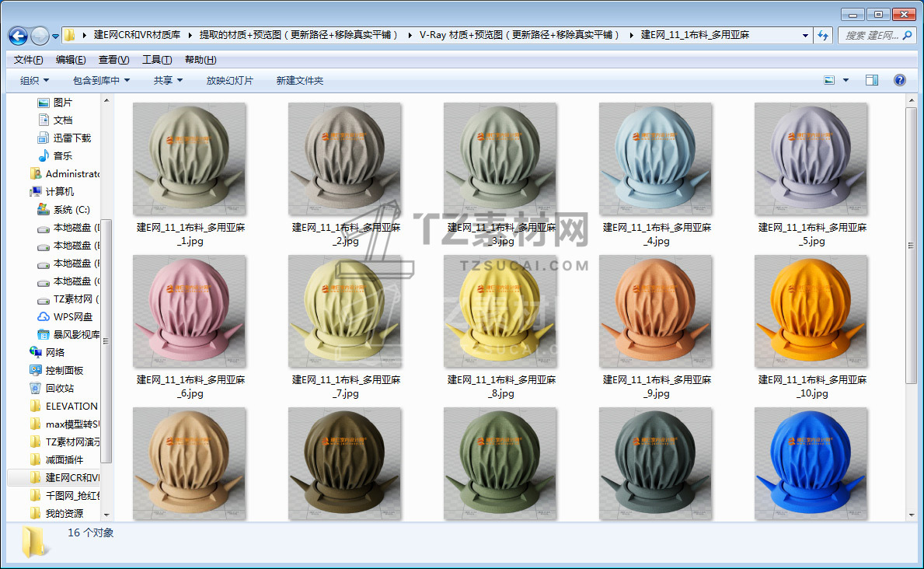The width and height of the screenshot is (924, 569).
Task: Open the view options dropdown arrow
Action: [x=846, y=80]
